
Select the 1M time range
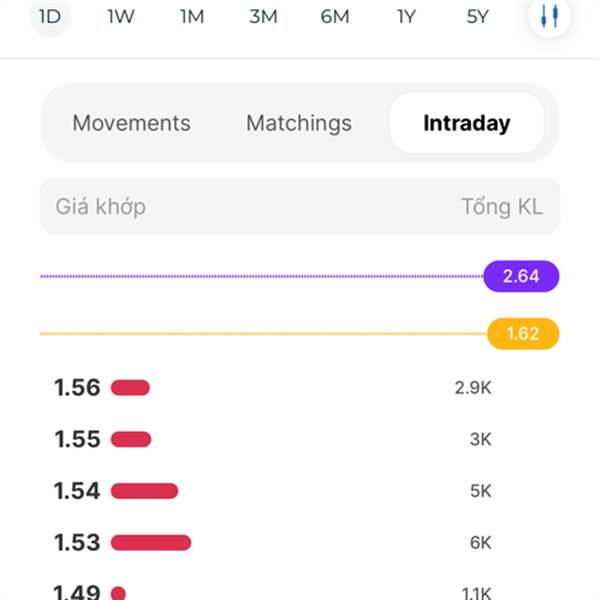192,16
